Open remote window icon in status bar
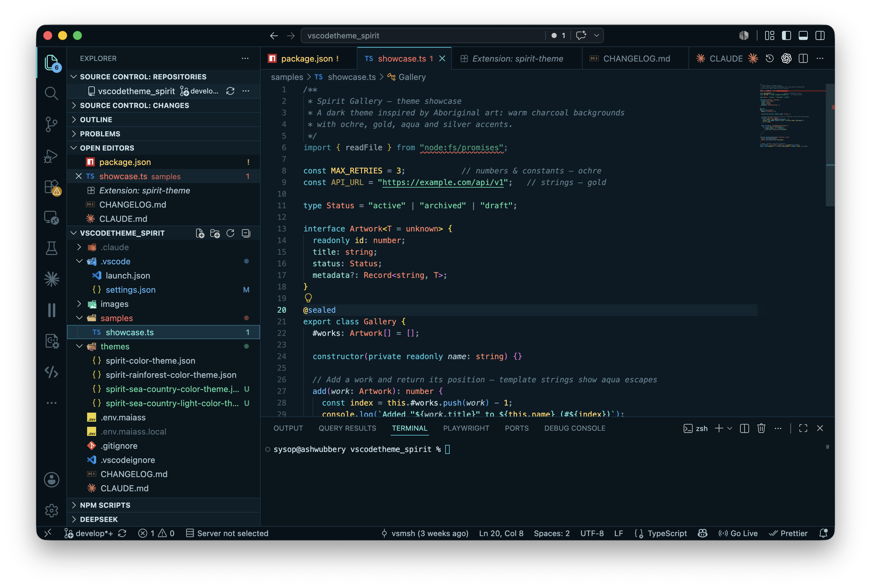Screen dimensions: 871x588 [48, 533]
